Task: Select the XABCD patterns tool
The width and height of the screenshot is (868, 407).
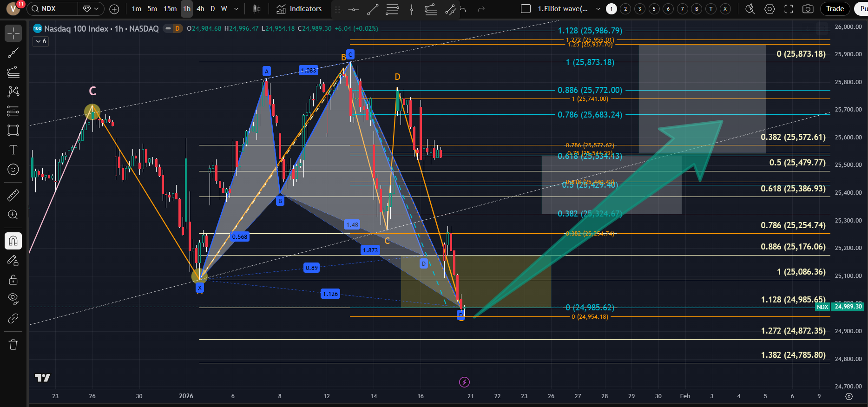Action: [x=13, y=91]
